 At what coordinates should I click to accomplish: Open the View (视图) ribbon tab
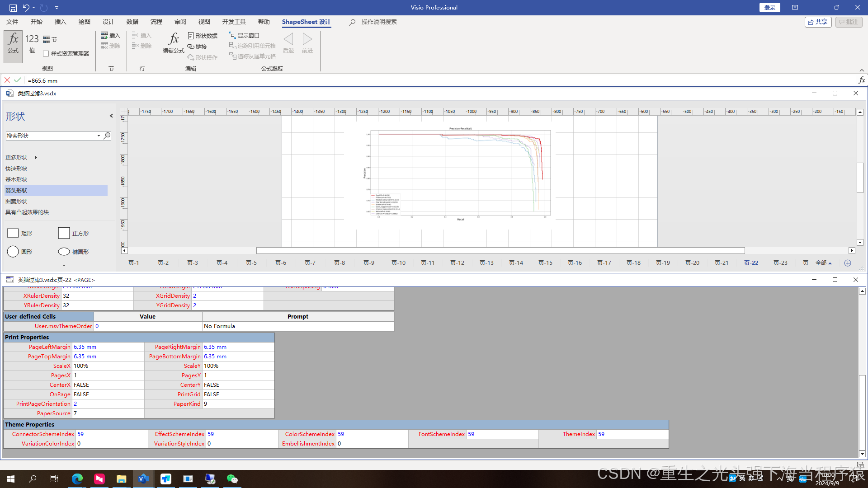pyautogui.click(x=204, y=22)
